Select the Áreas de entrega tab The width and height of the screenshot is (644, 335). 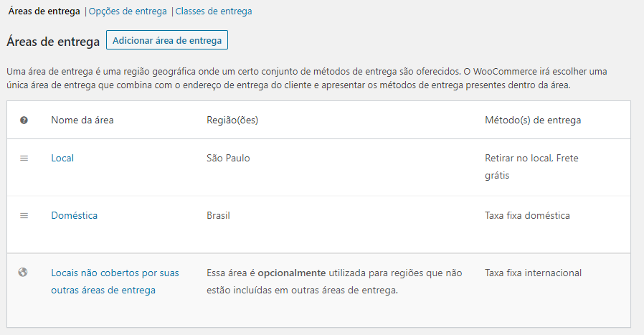pyautogui.click(x=44, y=11)
